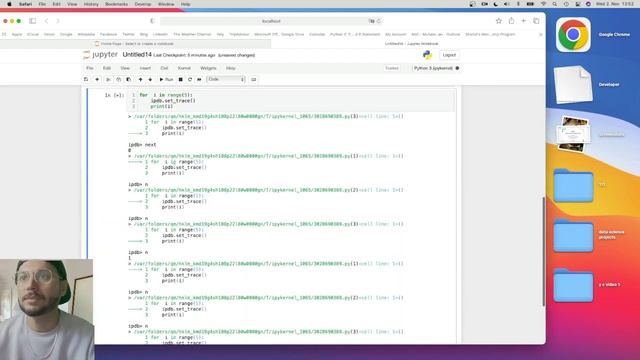This screenshot has width=640, height=360.
Task: Select the Untitled14 - Jupyter Notebook tab
Action: 408,44
